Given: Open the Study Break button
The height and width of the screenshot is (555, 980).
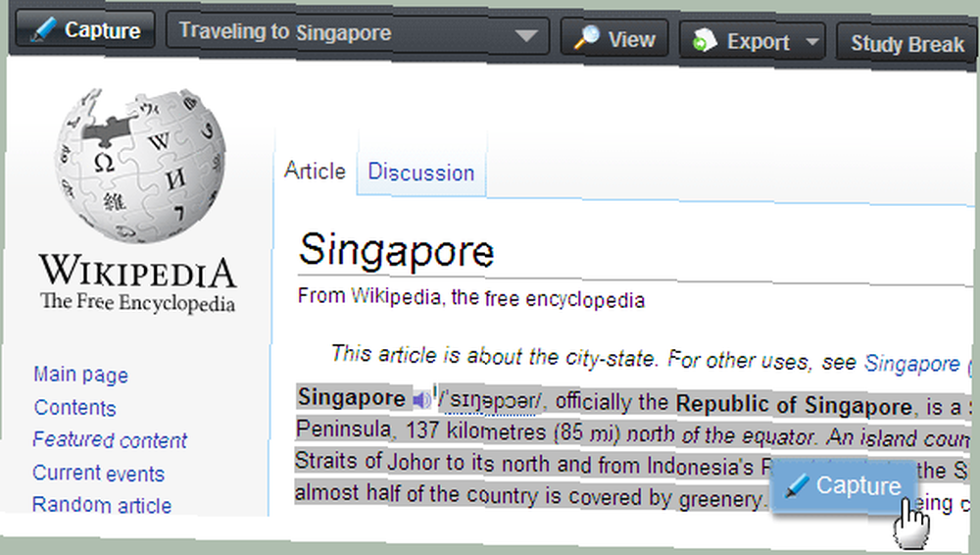Looking at the screenshot, I should (x=906, y=44).
